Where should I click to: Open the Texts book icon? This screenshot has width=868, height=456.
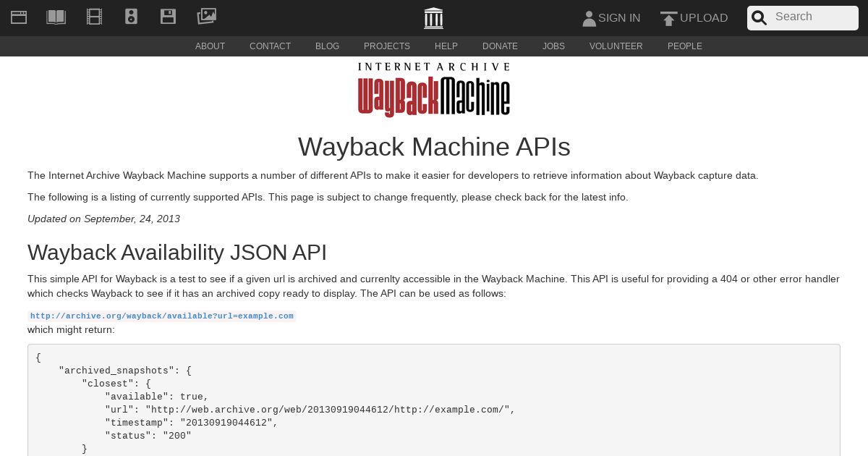(56, 17)
